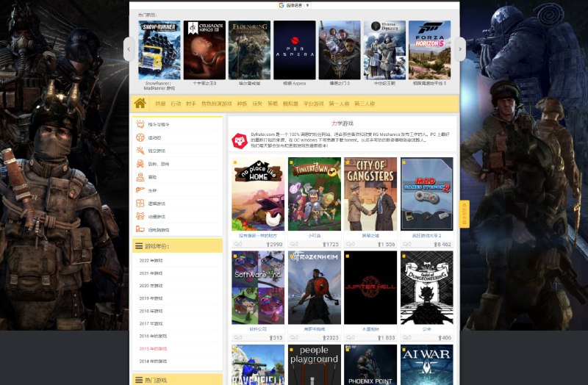
Task: Click the yellow side tab on right edge
Action: point(464,215)
